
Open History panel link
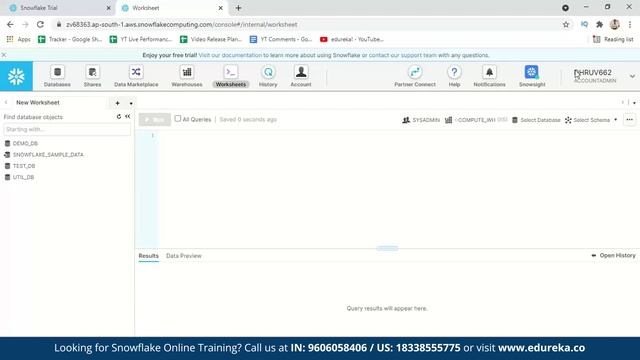coord(613,256)
